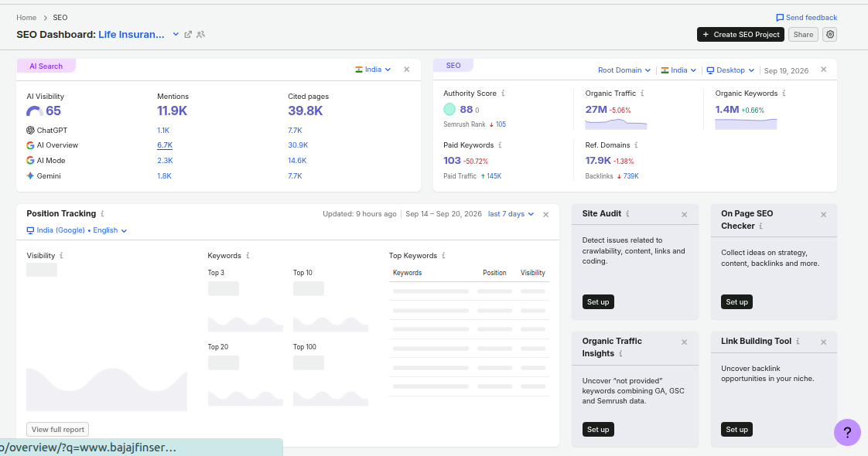This screenshot has height=456, width=868.
Task: Open the India country dropdown in AI Search
Action: pos(373,70)
